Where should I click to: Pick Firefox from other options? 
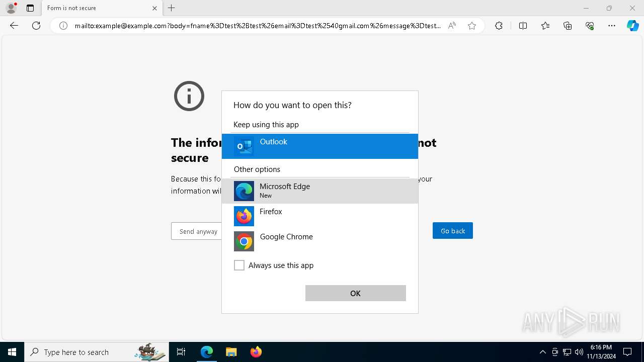click(x=320, y=216)
